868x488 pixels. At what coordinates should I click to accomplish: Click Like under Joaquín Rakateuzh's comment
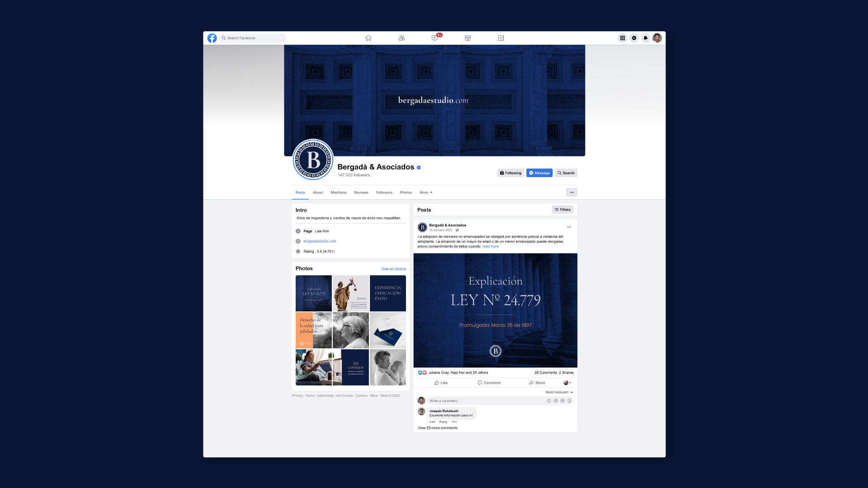pyautogui.click(x=433, y=422)
